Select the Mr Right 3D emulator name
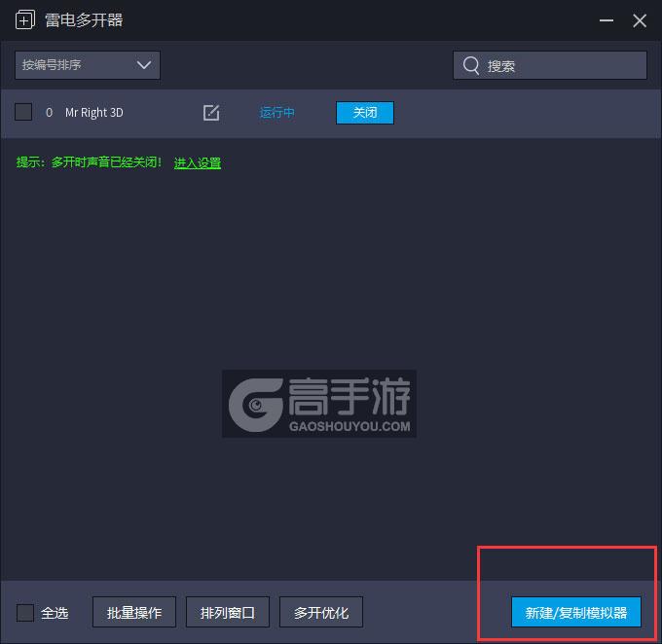Image resolution: width=662 pixels, height=644 pixels. pos(94,113)
